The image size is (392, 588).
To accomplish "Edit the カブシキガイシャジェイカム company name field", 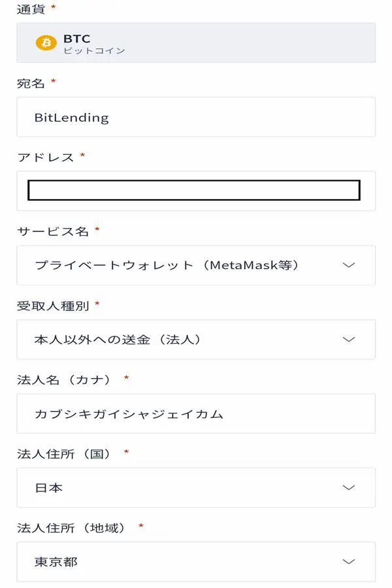I will click(x=196, y=414).
